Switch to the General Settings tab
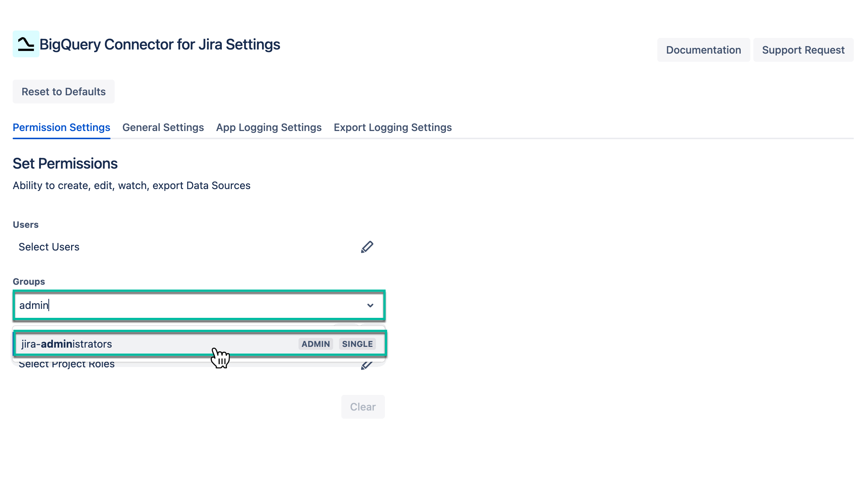This screenshot has width=868, height=495. click(163, 127)
